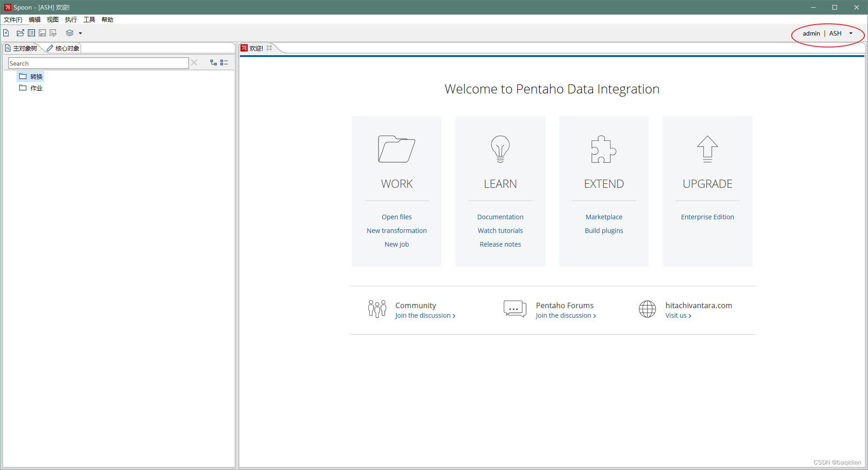Open the Build plugins link

(x=604, y=231)
